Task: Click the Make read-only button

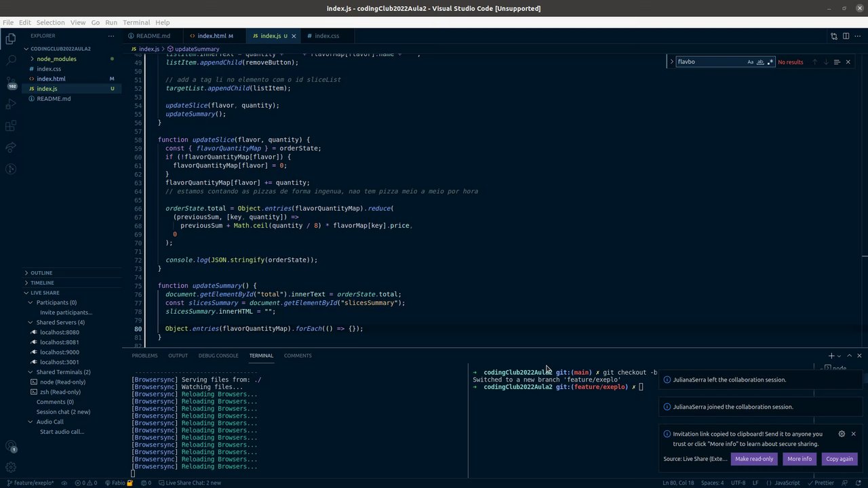Action: pos(754,459)
